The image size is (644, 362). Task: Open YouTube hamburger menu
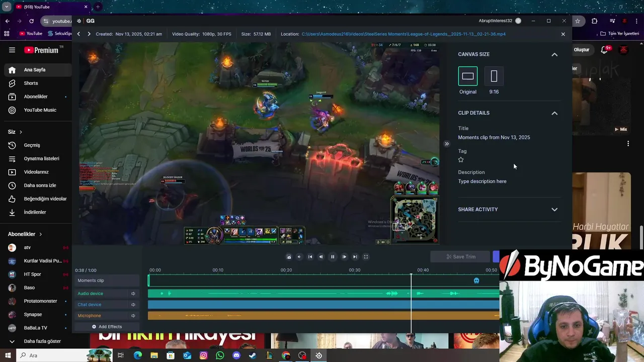click(12, 50)
